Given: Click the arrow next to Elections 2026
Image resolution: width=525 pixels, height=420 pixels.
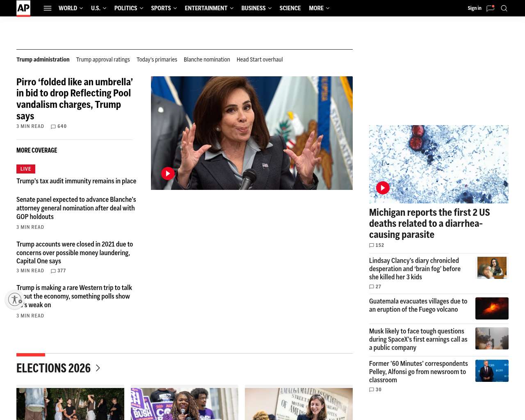Looking at the screenshot, I should click(x=98, y=368).
